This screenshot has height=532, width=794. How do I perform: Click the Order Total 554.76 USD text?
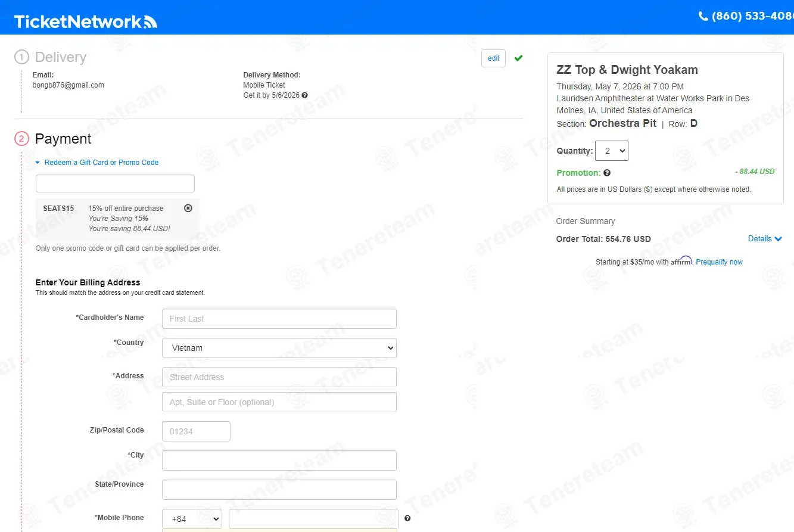(603, 239)
